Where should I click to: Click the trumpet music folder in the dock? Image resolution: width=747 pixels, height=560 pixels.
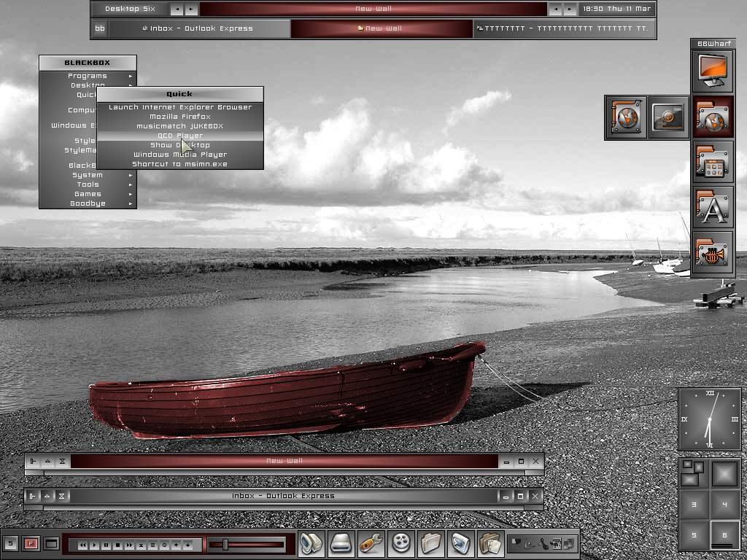[713, 254]
